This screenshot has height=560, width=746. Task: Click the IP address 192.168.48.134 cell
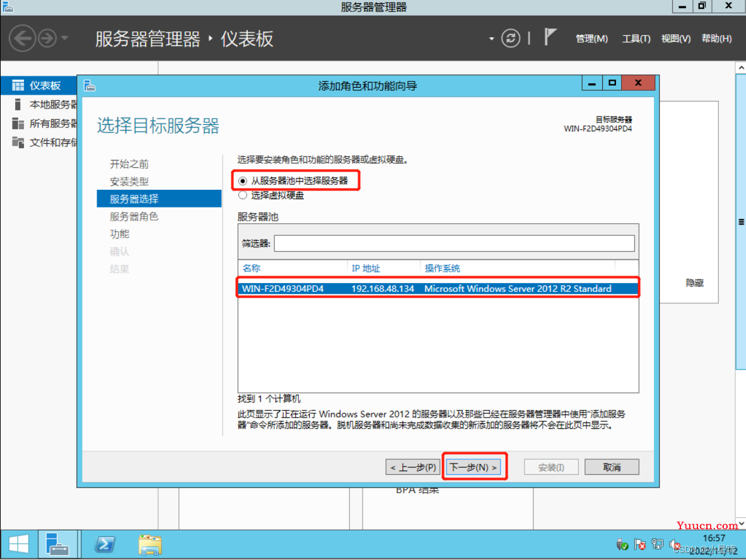(383, 289)
